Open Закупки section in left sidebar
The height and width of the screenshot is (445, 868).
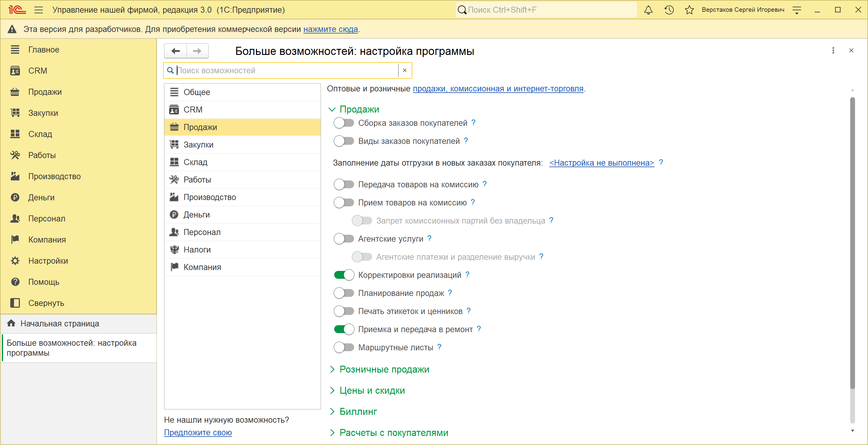[x=78, y=113]
